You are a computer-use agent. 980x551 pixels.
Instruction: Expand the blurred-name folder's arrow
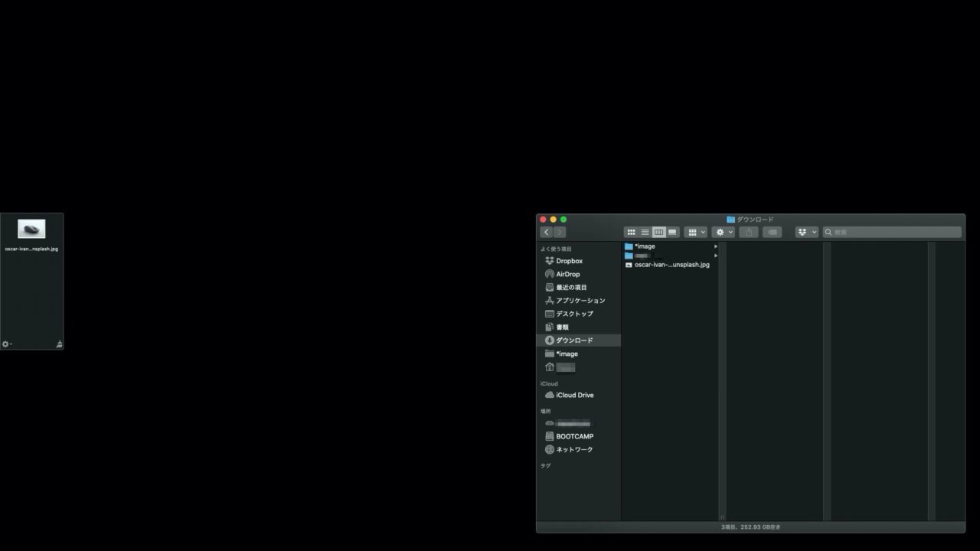(716, 256)
